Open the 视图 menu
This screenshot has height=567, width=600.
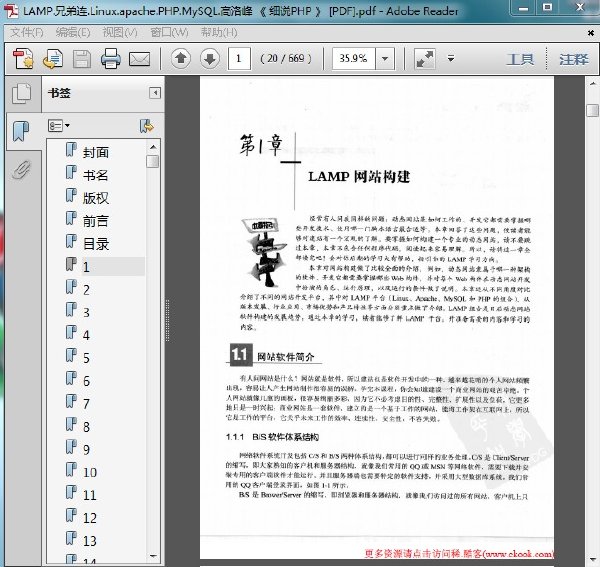click(x=120, y=33)
